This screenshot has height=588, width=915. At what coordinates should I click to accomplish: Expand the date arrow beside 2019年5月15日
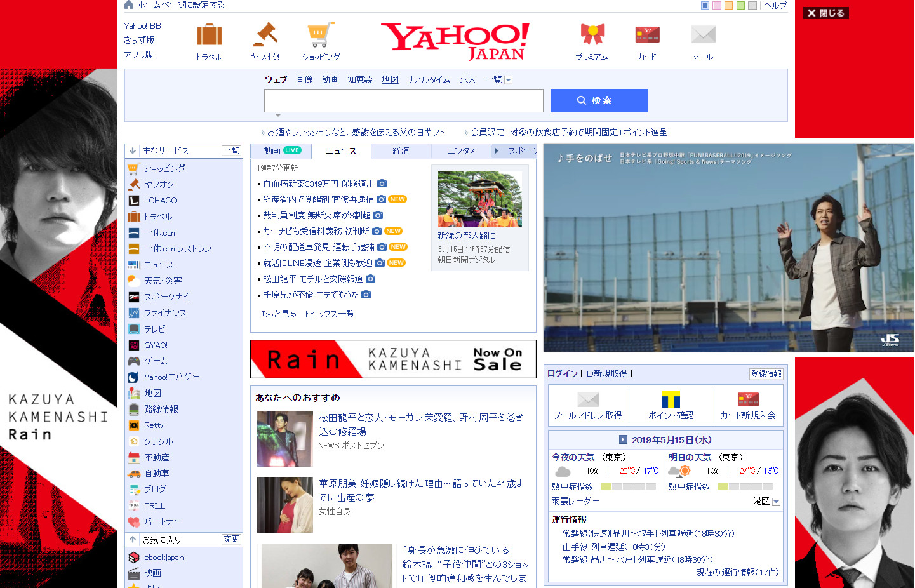click(623, 439)
